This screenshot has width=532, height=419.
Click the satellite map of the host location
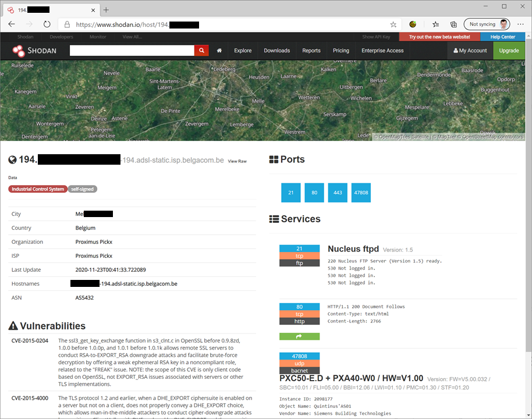pyautogui.click(x=263, y=101)
